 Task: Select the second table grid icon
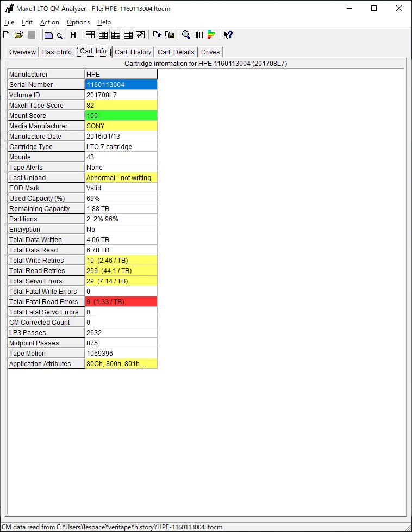(x=103, y=35)
